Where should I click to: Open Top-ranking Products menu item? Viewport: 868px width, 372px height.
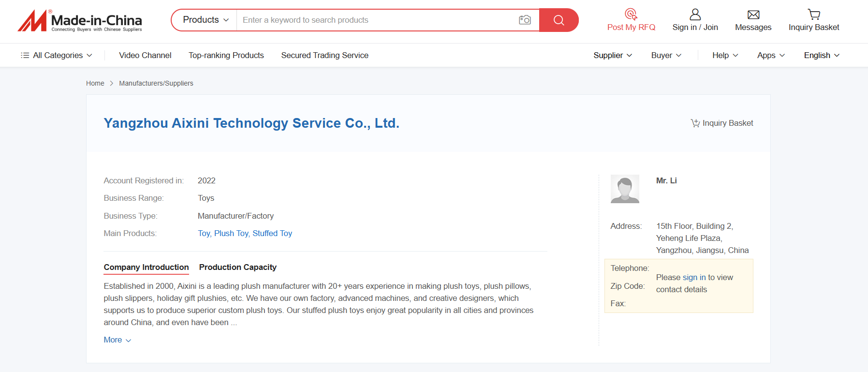click(x=226, y=55)
